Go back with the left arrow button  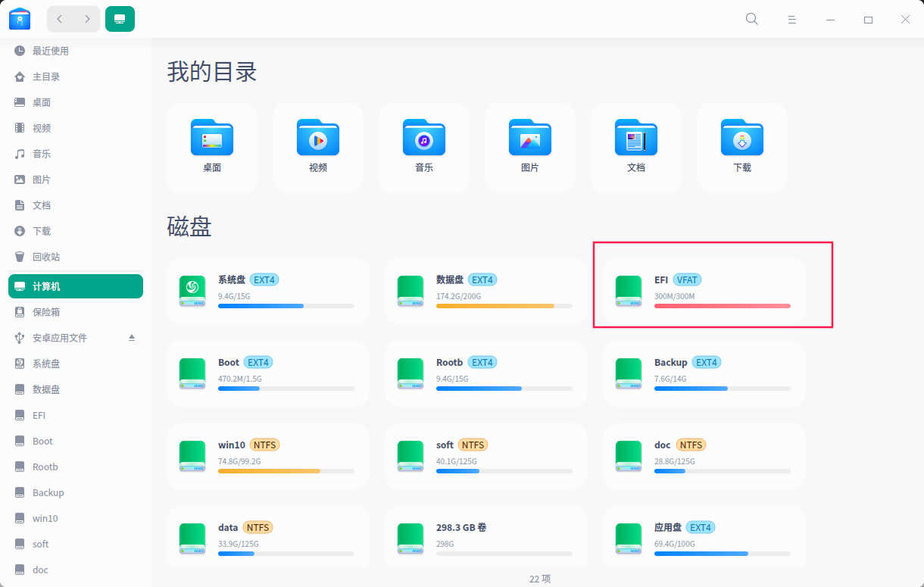point(60,19)
